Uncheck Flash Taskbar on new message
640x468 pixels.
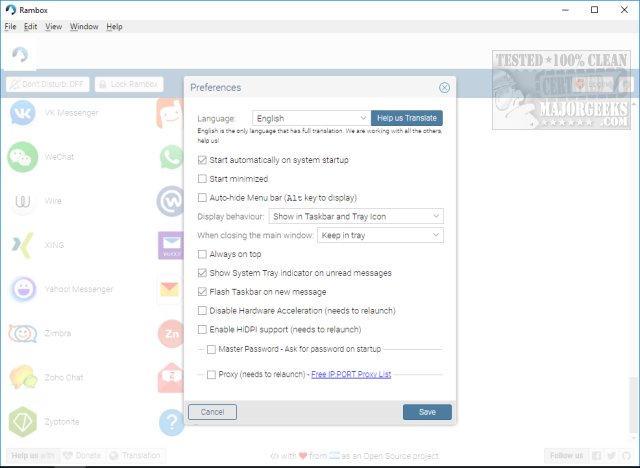[x=202, y=292]
